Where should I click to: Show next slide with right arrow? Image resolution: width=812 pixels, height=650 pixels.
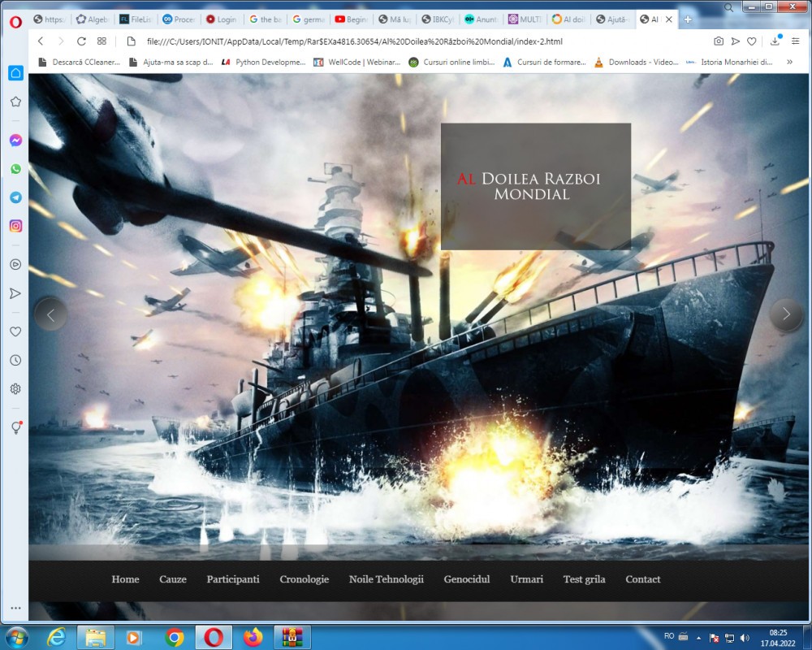[786, 314]
